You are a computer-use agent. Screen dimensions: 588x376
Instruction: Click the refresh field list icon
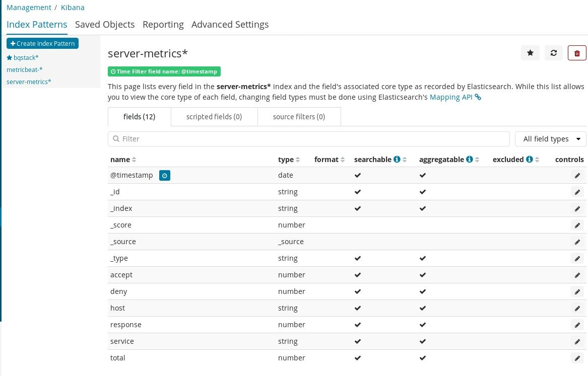(x=554, y=53)
